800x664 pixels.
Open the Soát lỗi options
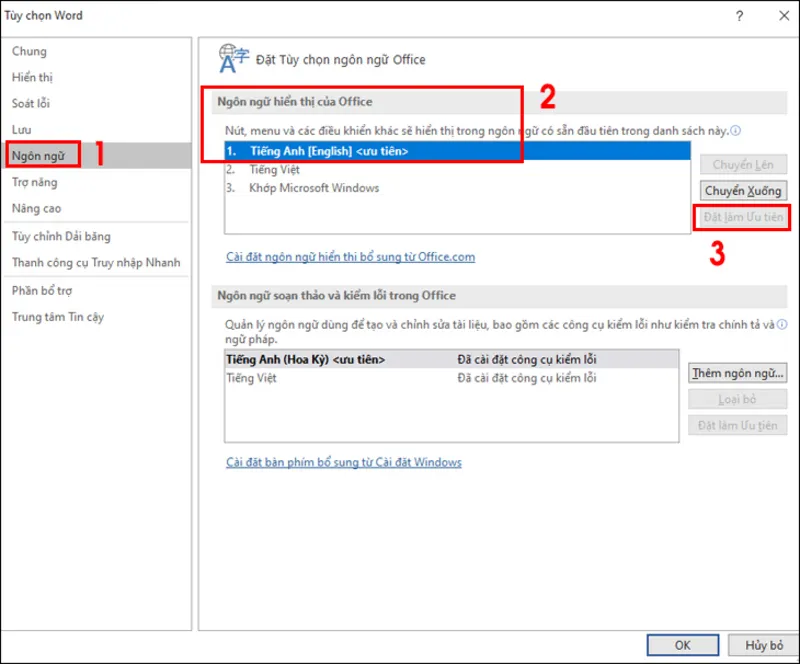pyautogui.click(x=31, y=104)
